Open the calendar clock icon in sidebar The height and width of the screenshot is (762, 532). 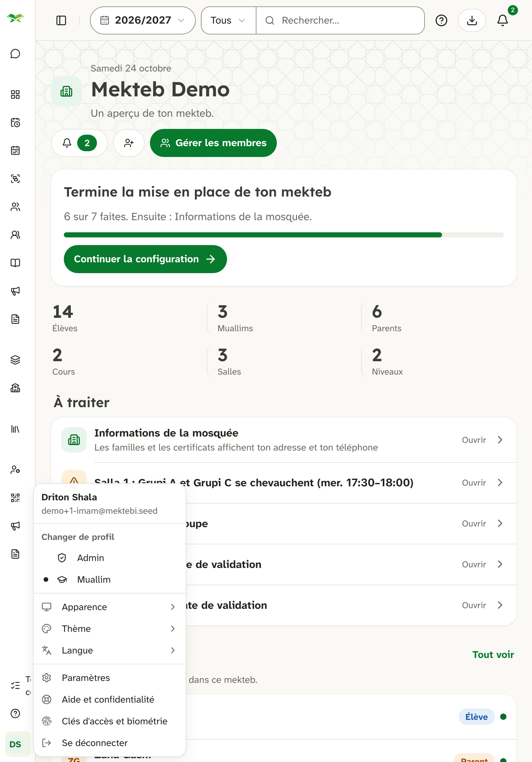pyautogui.click(x=15, y=123)
